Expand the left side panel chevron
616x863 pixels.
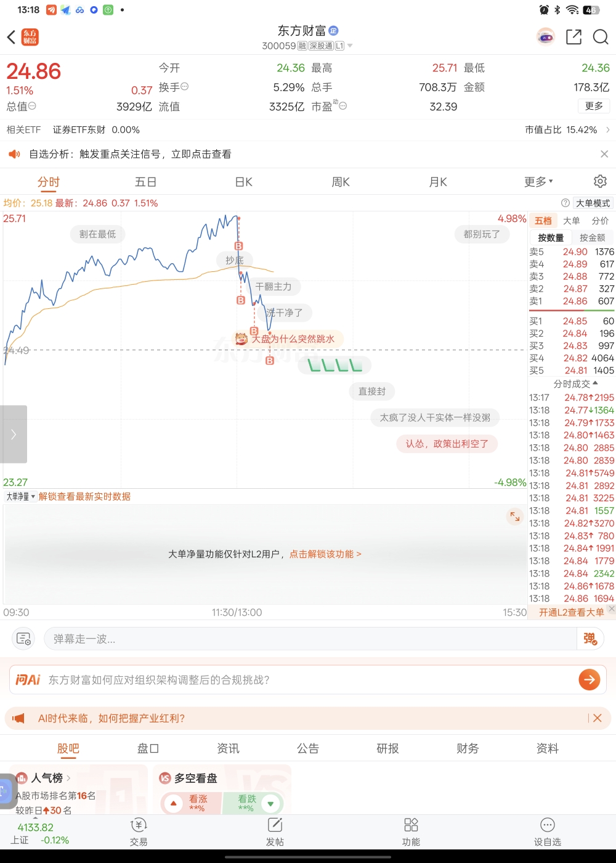click(x=13, y=434)
